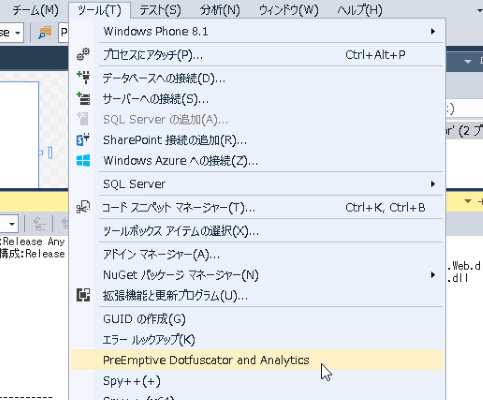
Task: Click the ':Release Any' output line
Action: (x=33, y=241)
